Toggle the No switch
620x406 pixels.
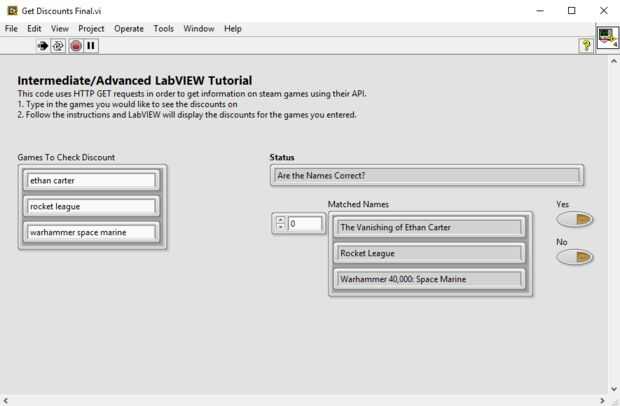point(575,257)
